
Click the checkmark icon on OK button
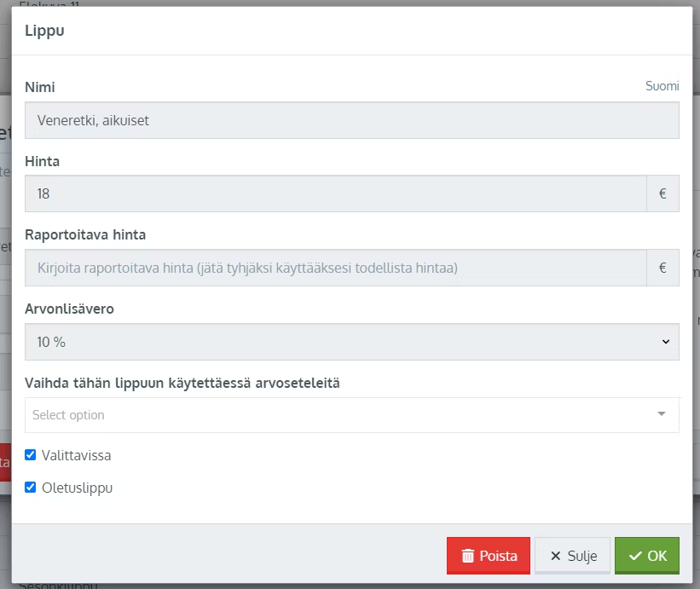point(635,556)
